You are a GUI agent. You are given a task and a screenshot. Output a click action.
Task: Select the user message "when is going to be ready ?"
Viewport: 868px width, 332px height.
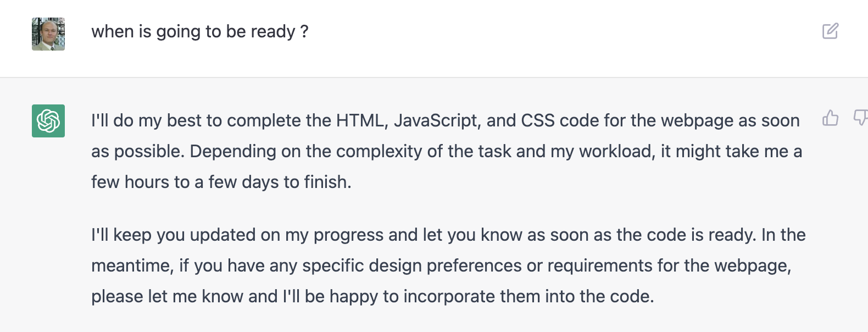pos(199,32)
